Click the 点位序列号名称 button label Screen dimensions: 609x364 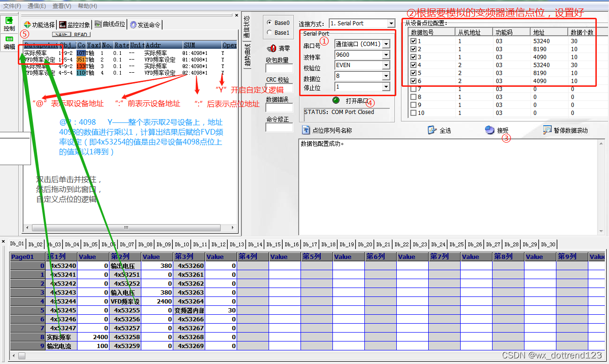[332, 130]
